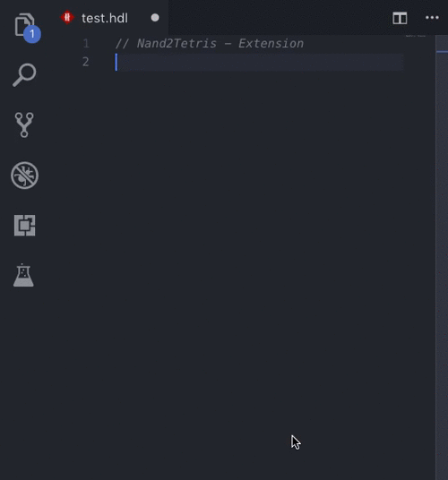Split the editor with the layout icon
Viewport: 448px width, 480px height.
click(400, 18)
